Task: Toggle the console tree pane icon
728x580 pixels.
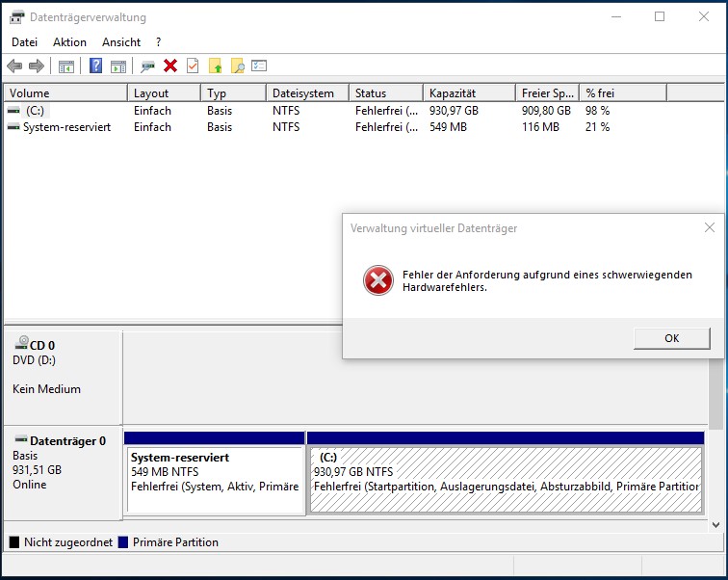Action: tap(65, 66)
